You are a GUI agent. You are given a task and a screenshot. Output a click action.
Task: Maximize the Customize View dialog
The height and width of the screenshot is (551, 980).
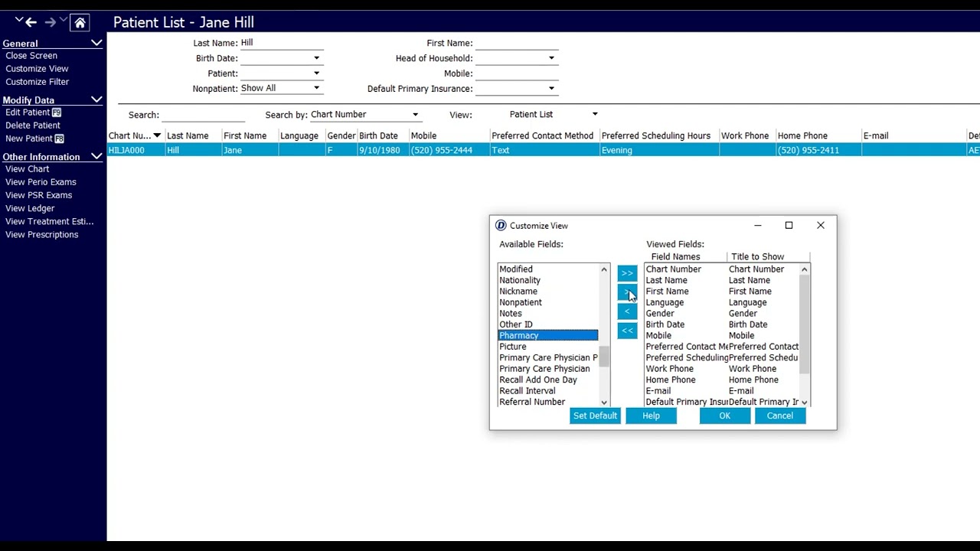click(789, 225)
